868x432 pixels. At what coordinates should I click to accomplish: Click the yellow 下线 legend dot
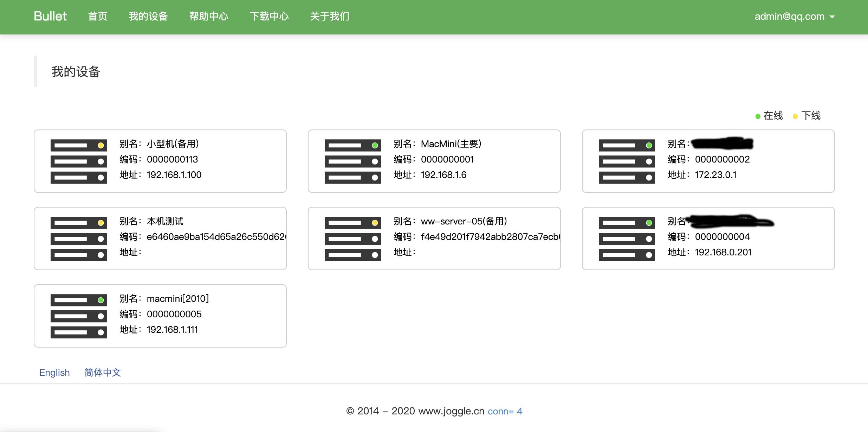point(795,116)
